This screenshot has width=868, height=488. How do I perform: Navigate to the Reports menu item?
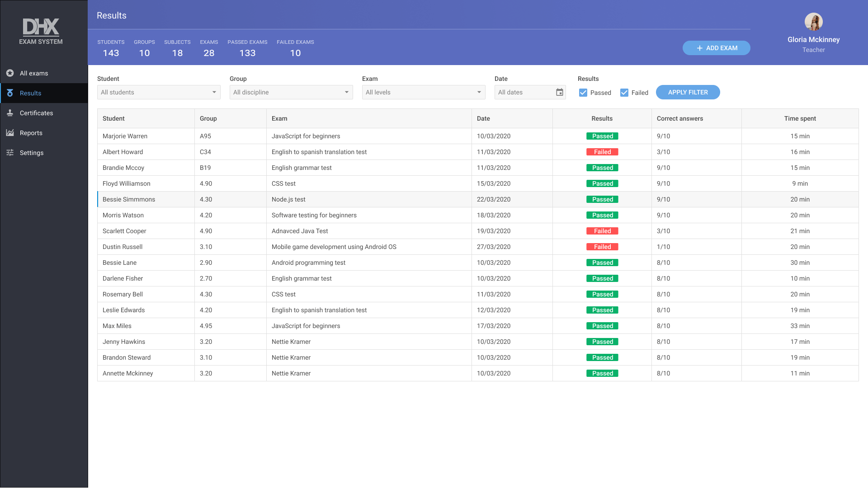pyautogui.click(x=30, y=132)
